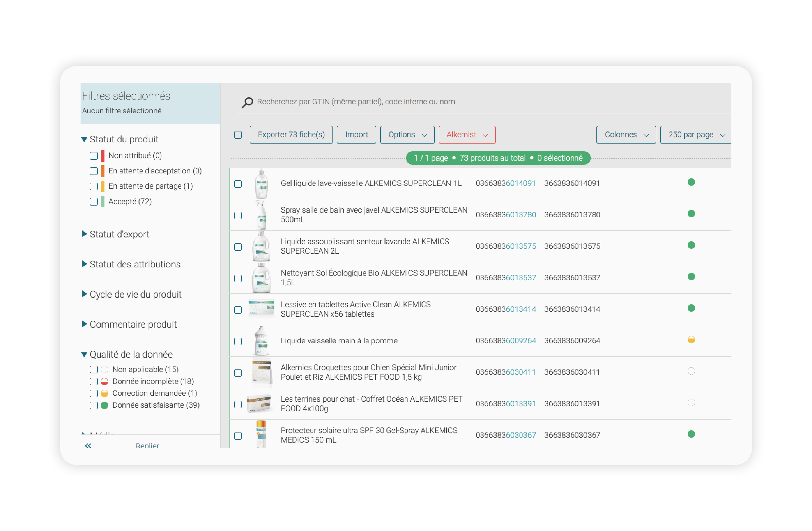Open the Alkemist dropdown

467,135
